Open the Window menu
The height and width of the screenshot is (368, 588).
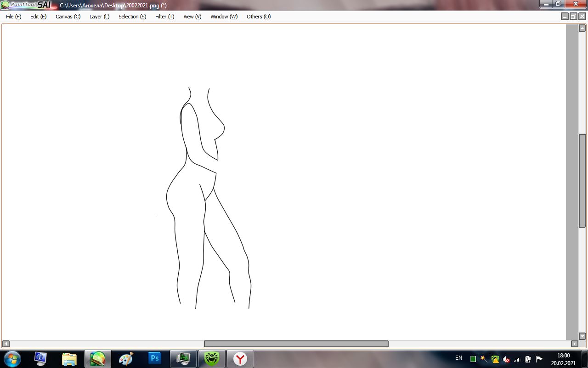click(224, 17)
